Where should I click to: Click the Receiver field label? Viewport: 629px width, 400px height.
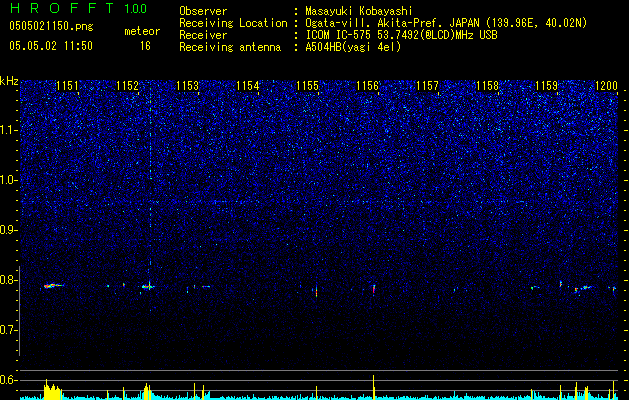coord(203,35)
